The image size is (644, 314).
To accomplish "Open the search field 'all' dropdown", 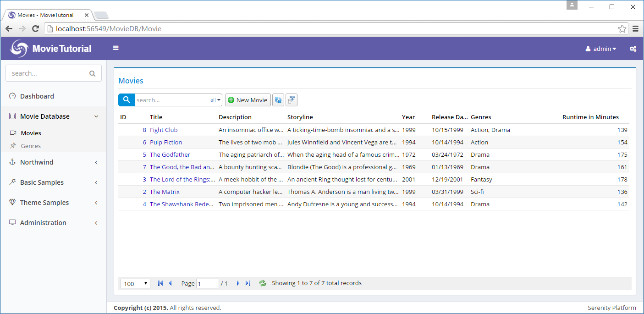I will point(216,100).
